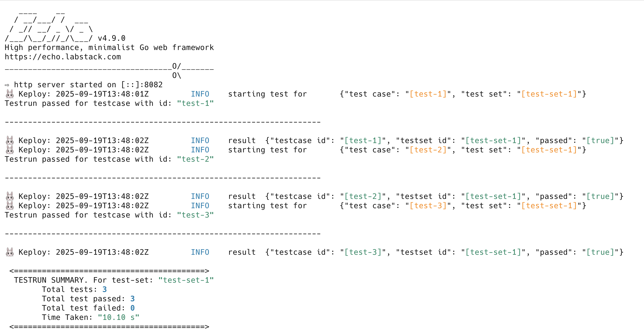The height and width of the screenshot is (335, 644).
Task: Click the Total test failed count 0
Action: 132,308
